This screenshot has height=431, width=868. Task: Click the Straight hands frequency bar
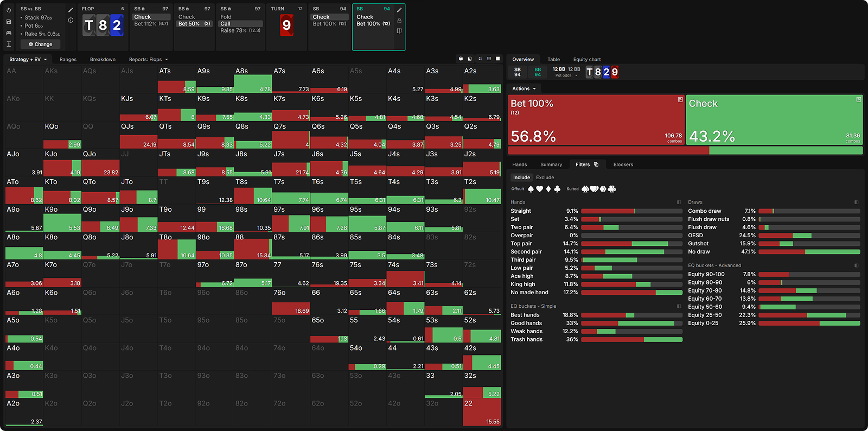tap(631, 211)
